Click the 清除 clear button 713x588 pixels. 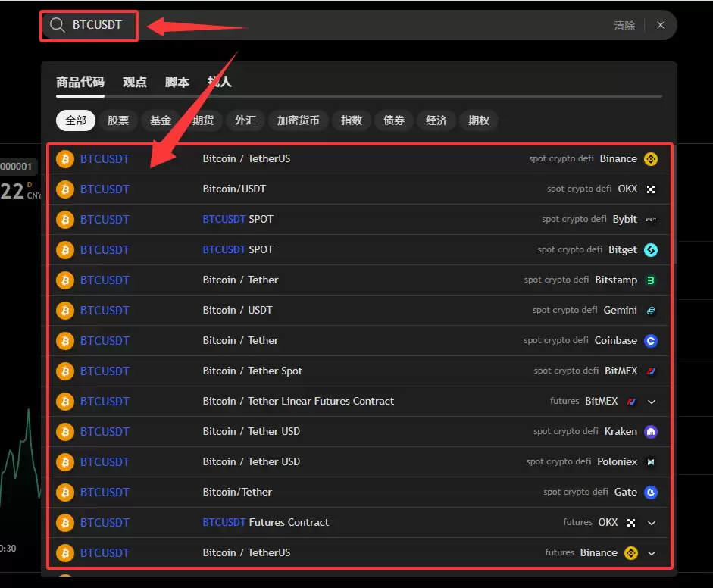[624, 26]
